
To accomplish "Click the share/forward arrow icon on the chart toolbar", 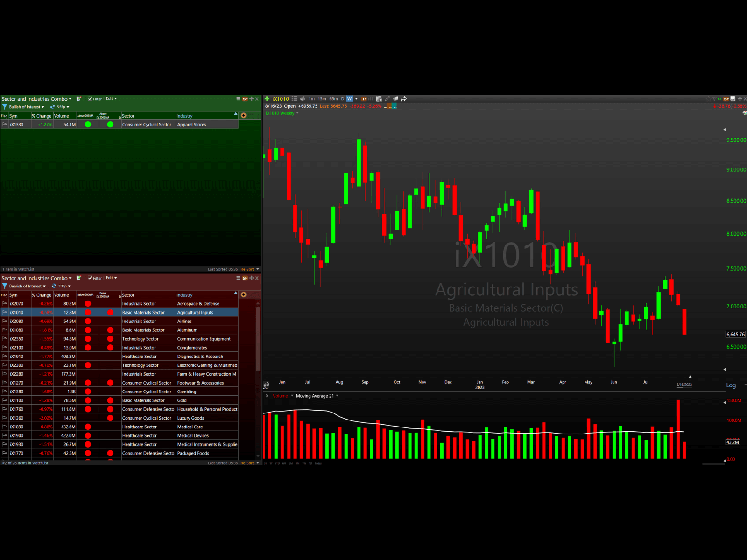I will (404, 99).
